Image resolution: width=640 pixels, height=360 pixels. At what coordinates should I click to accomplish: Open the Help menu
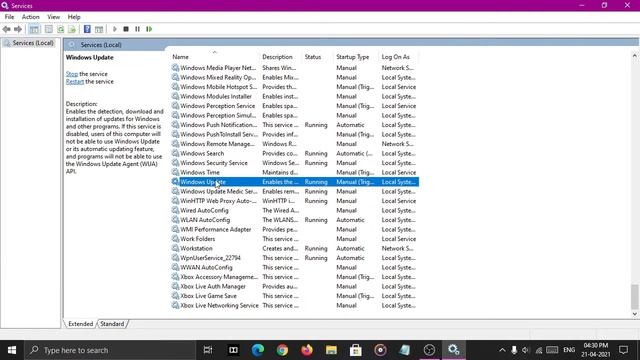tap(74, 17)
